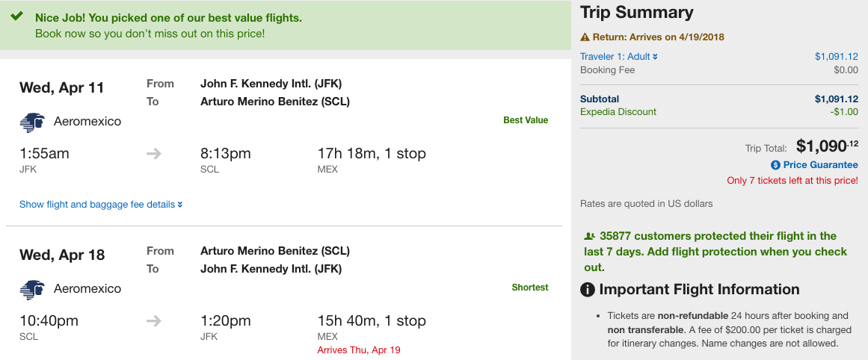Image resolution: width=868 pixels, height=360 pixels.
Task: Expand Show flight and baggage fee details
Action: click(x=101, y=205)
